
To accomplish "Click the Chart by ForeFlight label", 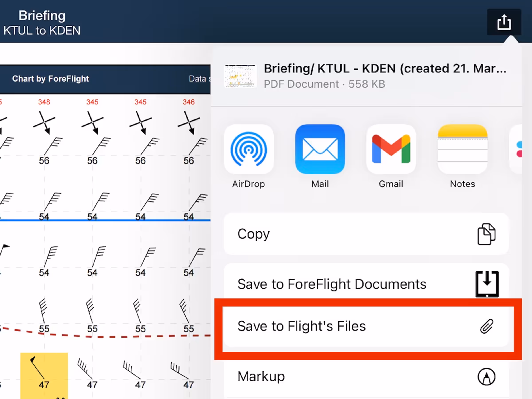I will (51, 79).
